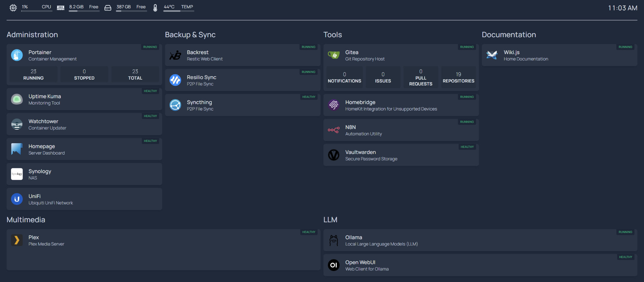Click the Portainer whale icon

pyautogui.click(x=17, y=55)
